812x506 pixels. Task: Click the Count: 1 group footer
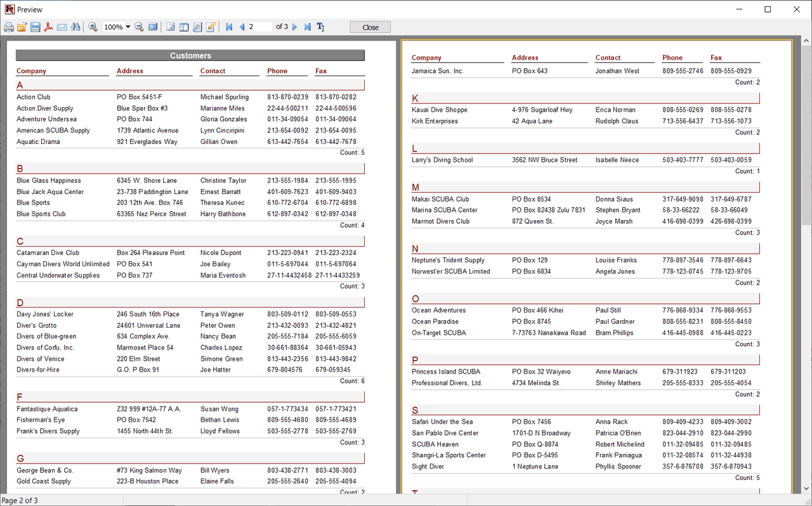pos(747,171)
